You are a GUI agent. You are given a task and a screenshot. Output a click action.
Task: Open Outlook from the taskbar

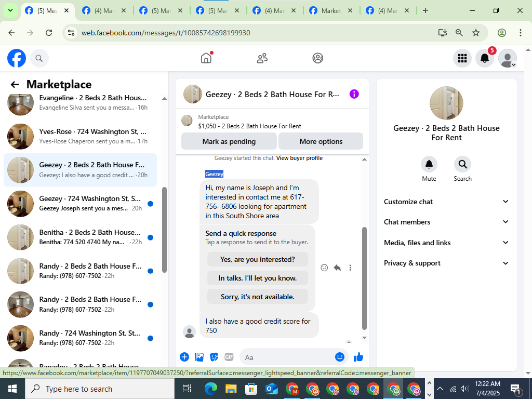point(271,389)
